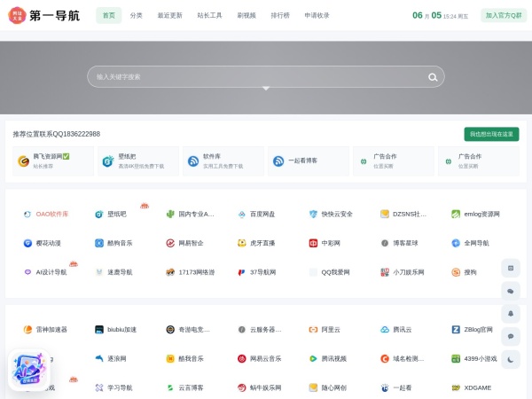Viewport: 532px width, 399px height.
Task: Click the 雷神加速器 icon
Action: 27,330
